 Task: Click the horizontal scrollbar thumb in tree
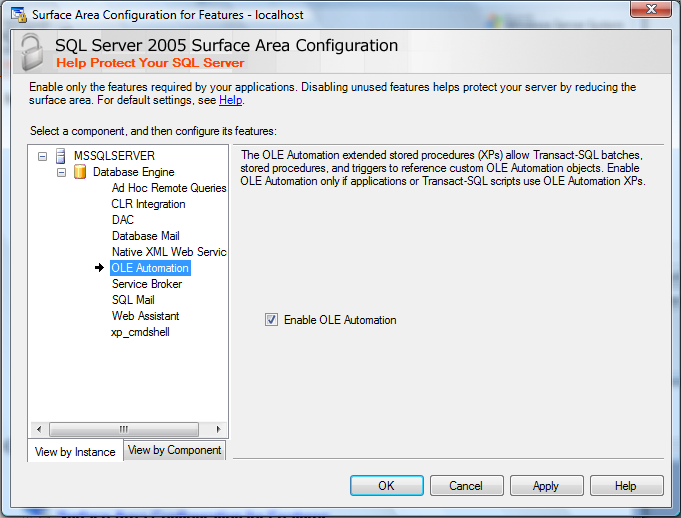[124, 429]
